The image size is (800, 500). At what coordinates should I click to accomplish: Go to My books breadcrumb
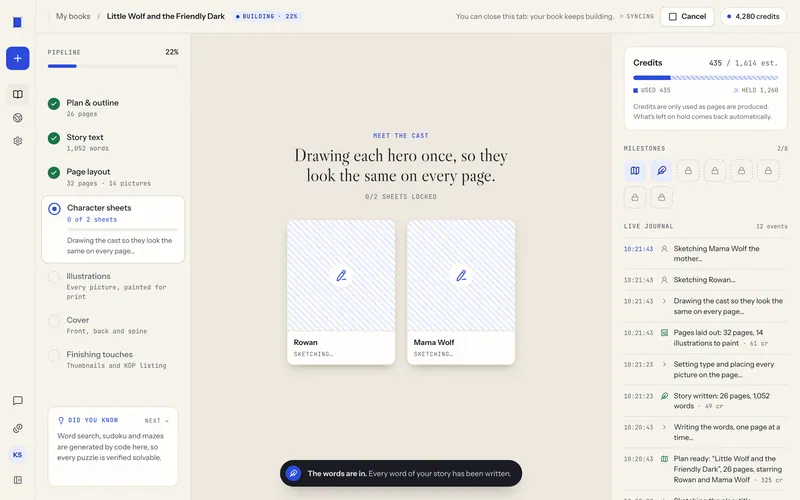click(x=73, y=16)
